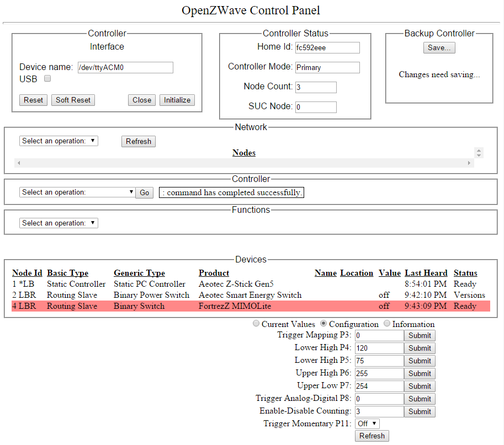
Task: Submit the Trigger Analog-Digital P8 value
Action: click(x=420, y=399)
